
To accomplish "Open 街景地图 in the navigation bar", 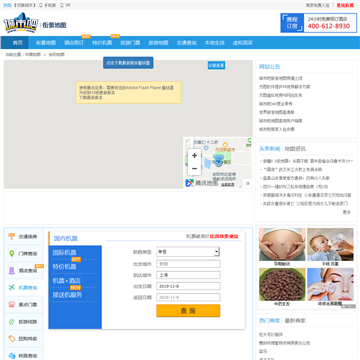I will [x=46, y=43].
